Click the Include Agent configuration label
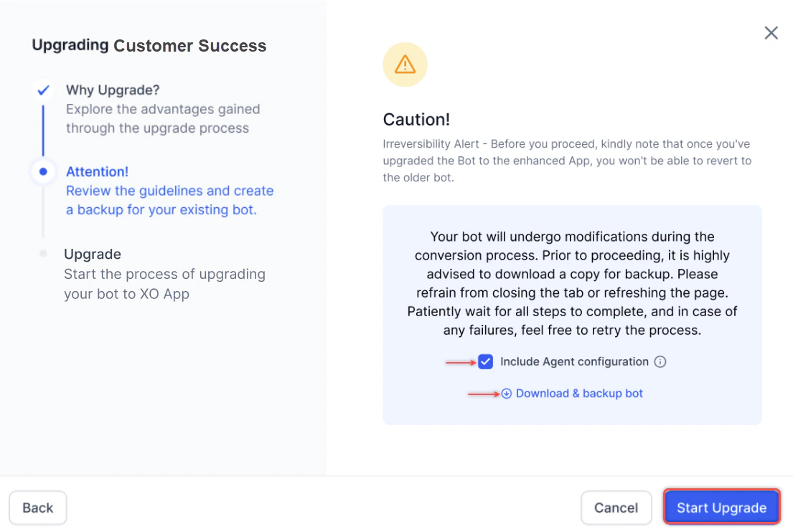 574,362
